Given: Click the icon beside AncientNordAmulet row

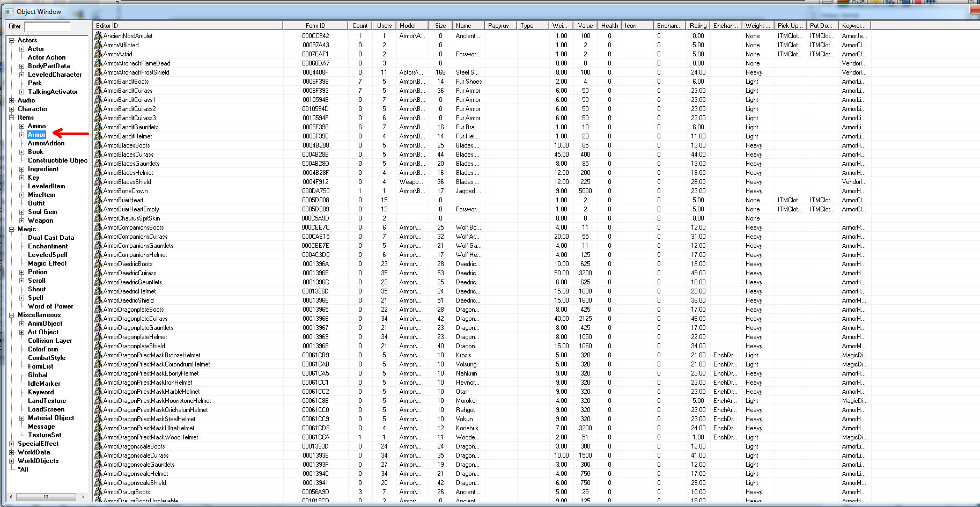Looking at the screenshot, I should point(98,36).
